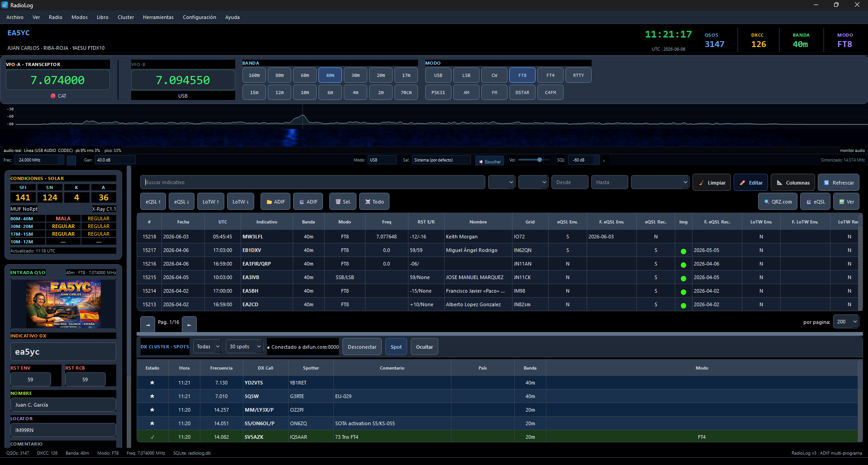Open the Herramientas menu
Image resolution: width=868 pixels, height=465 pixels.
tap(158, 17)
